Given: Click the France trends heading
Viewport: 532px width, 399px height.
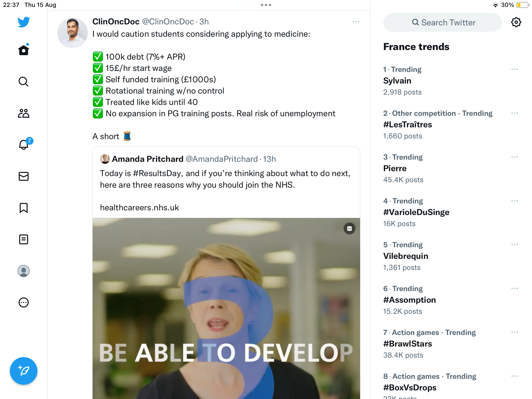Looking at the screenshot, I should pos(416,47).
